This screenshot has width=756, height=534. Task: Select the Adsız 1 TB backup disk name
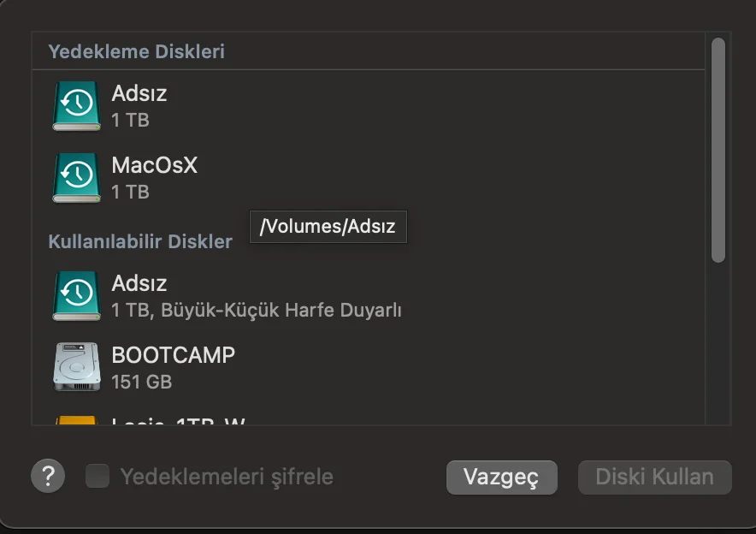139,93
